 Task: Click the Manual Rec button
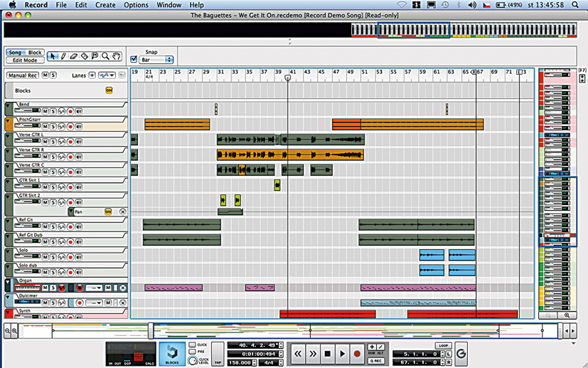(x=23, y=75)
